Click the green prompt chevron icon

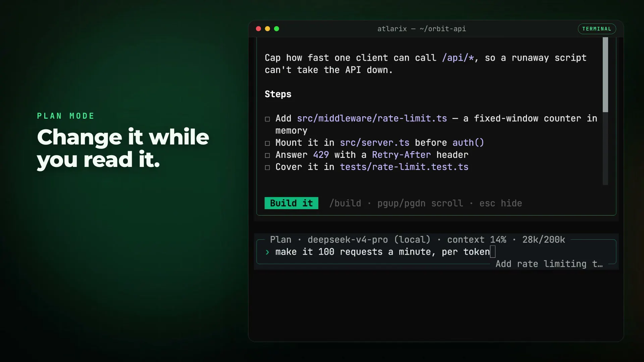tap(267, 252)
